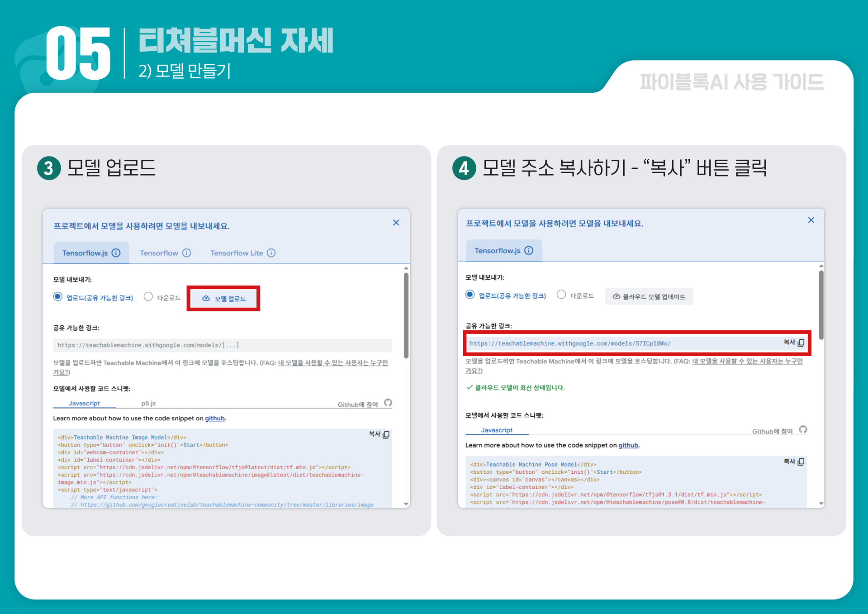Viewport: 868px width, 614px height.
Task: Switch to Tensorflow.js tab in left dialog
Action: pos(91,253)
